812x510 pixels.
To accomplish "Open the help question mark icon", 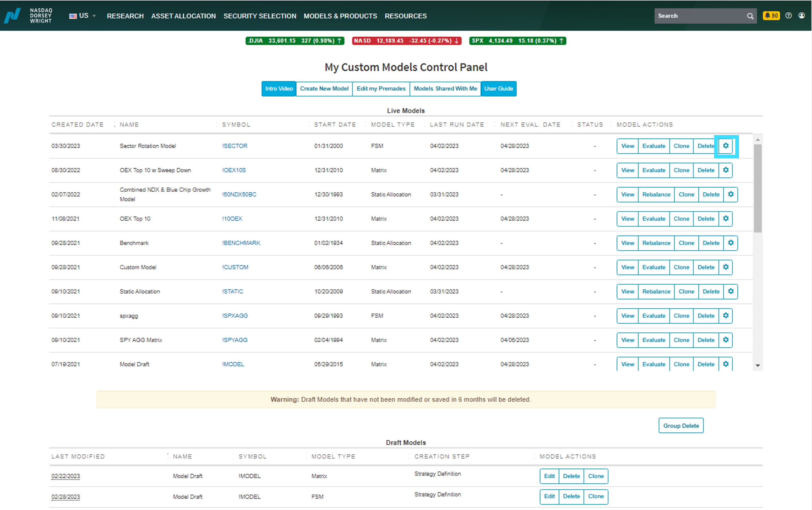I will pyautogui.click(x=788, y=15).
